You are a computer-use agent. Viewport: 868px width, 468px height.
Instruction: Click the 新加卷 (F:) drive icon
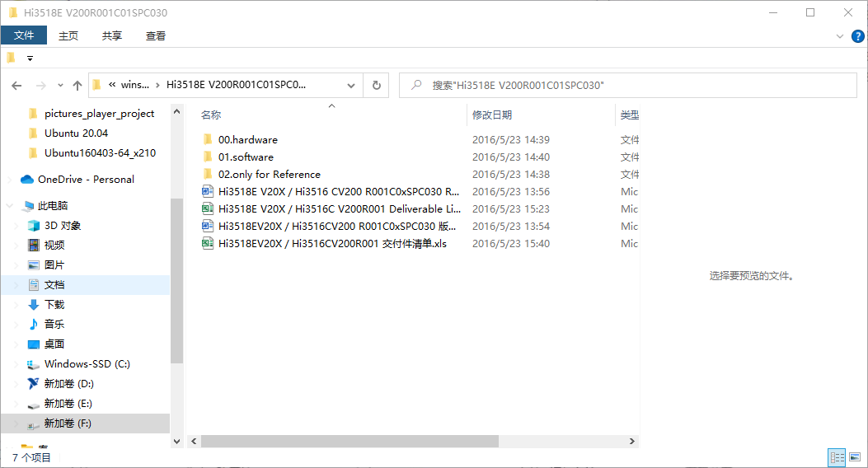coord(34,424)
